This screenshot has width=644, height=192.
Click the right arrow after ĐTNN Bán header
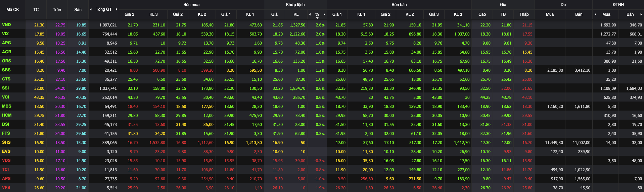pyautogui.click(x=641, y=14)
